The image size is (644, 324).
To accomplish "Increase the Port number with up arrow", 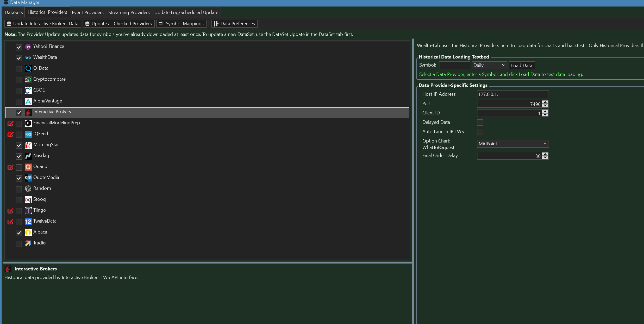I will tap(545, 102).
